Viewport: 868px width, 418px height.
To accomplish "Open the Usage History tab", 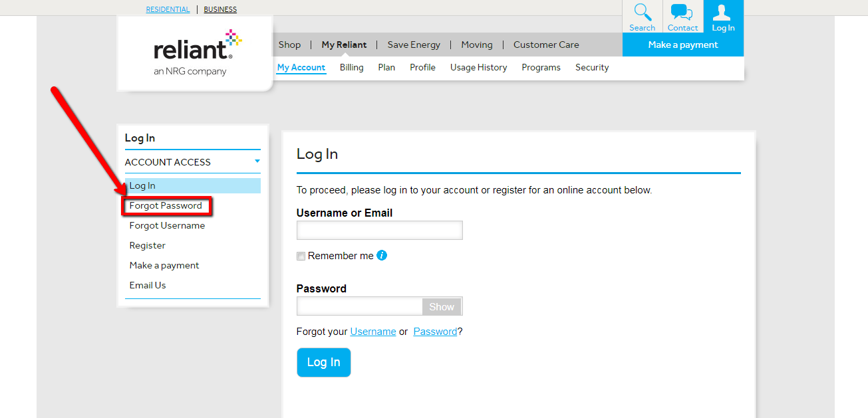I will click(x=478, y=67).
